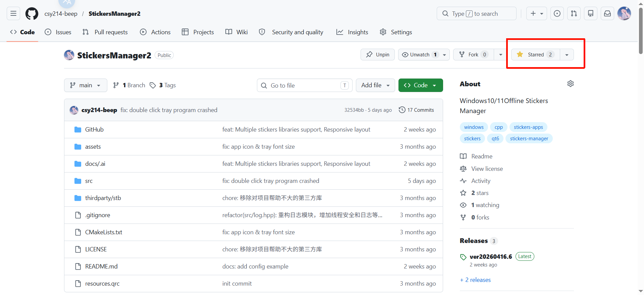Open the repositories icon in top header
Viewport: 644px width, 295px height.
(x=591, y=13)
